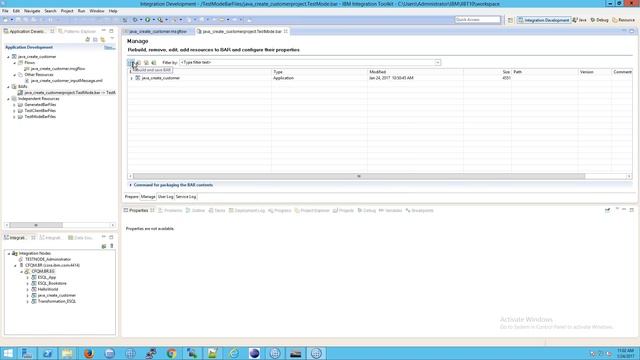Expand the ESQL_App deployed application

click(28, 278)
